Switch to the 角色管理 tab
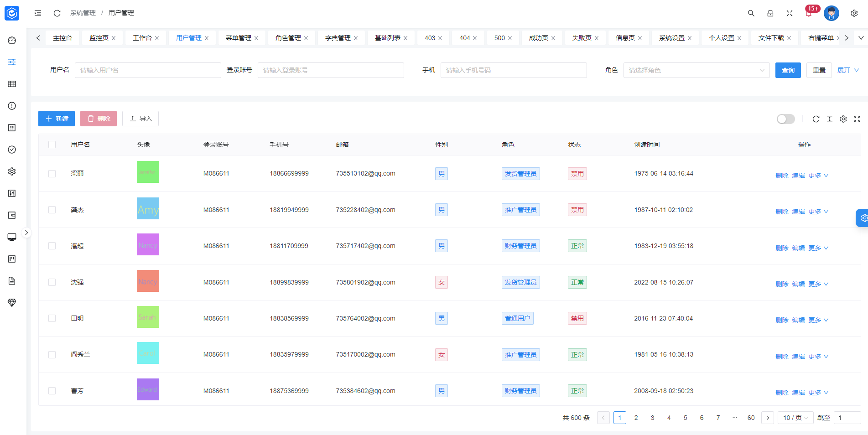 [288, 38]
